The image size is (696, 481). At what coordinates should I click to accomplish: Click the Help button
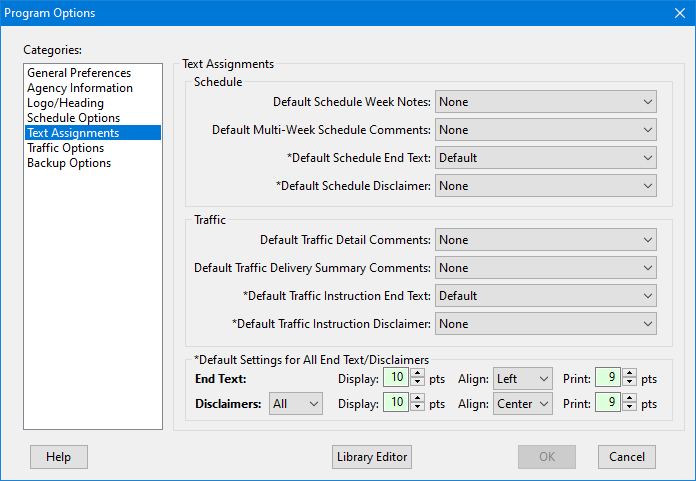point(59,457)
